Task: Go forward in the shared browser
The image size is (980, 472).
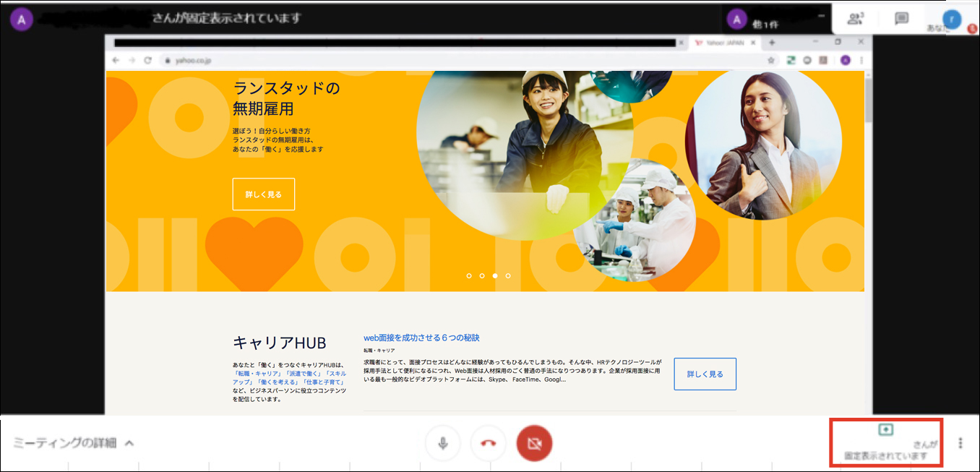Action: [x=132, y=61]
